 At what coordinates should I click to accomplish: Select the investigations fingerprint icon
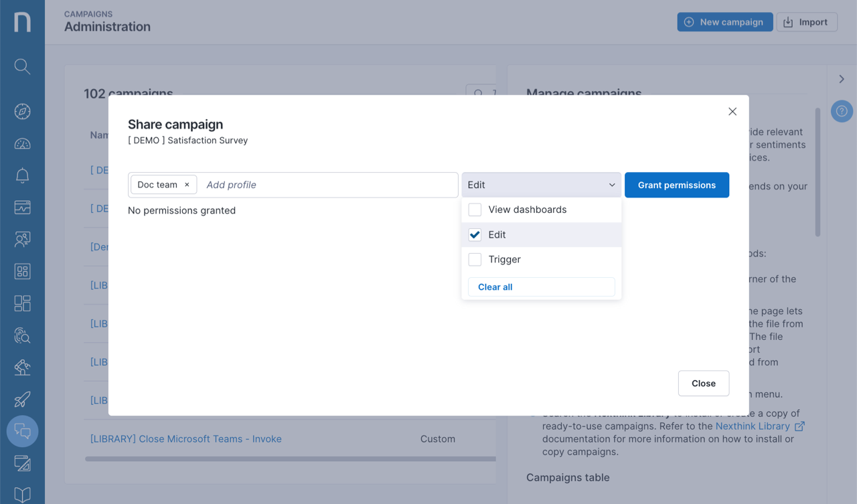coord(22,335)
